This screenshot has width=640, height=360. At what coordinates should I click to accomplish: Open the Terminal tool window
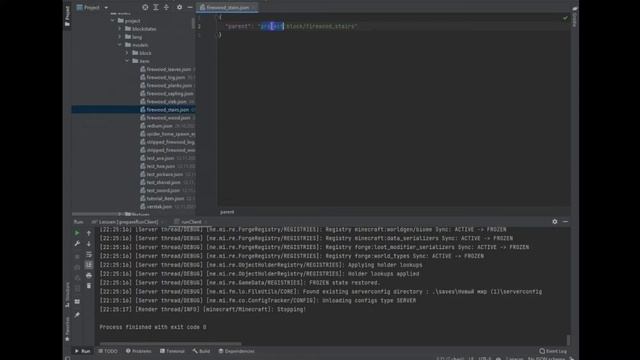click(x=173, y=351)
